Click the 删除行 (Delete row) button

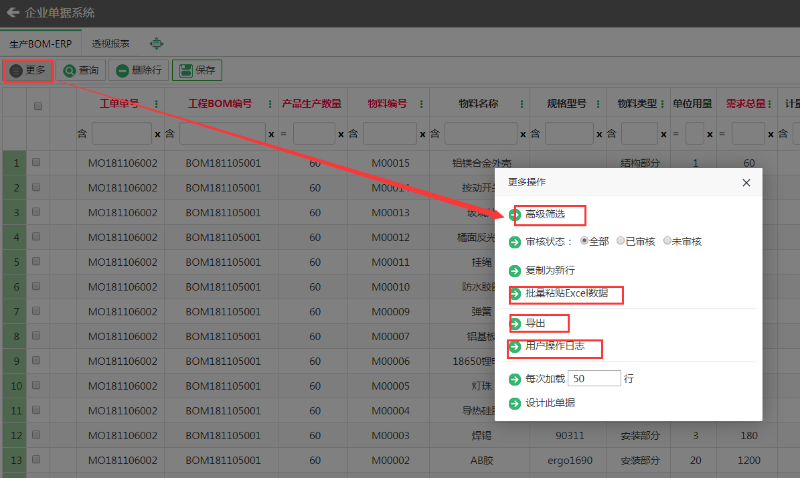pos(139,70)
